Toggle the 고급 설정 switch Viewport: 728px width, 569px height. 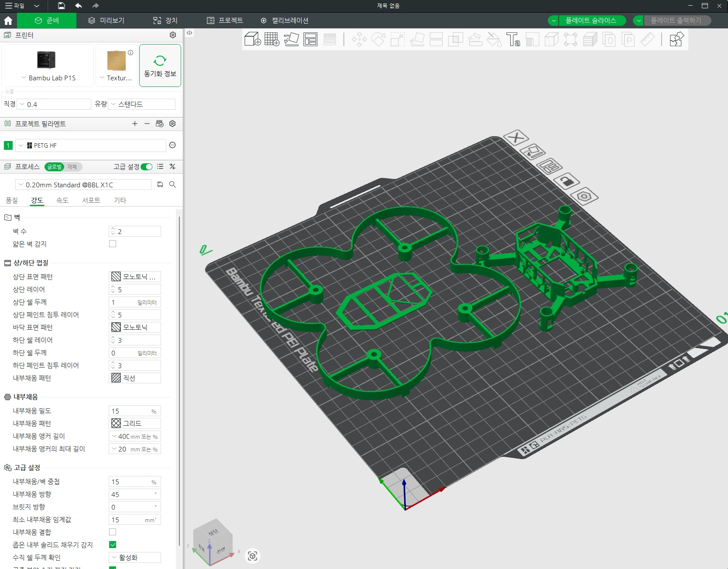tap(147, 166)
